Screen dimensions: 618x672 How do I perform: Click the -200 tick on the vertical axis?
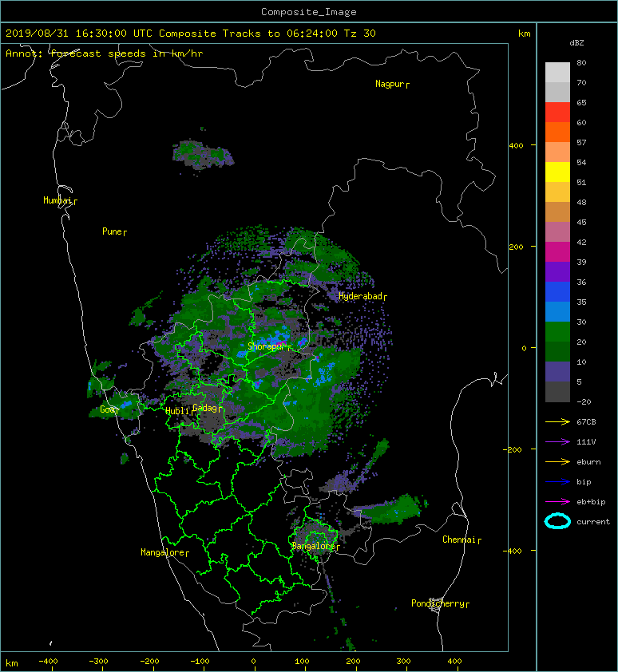[x=513, y=449]
